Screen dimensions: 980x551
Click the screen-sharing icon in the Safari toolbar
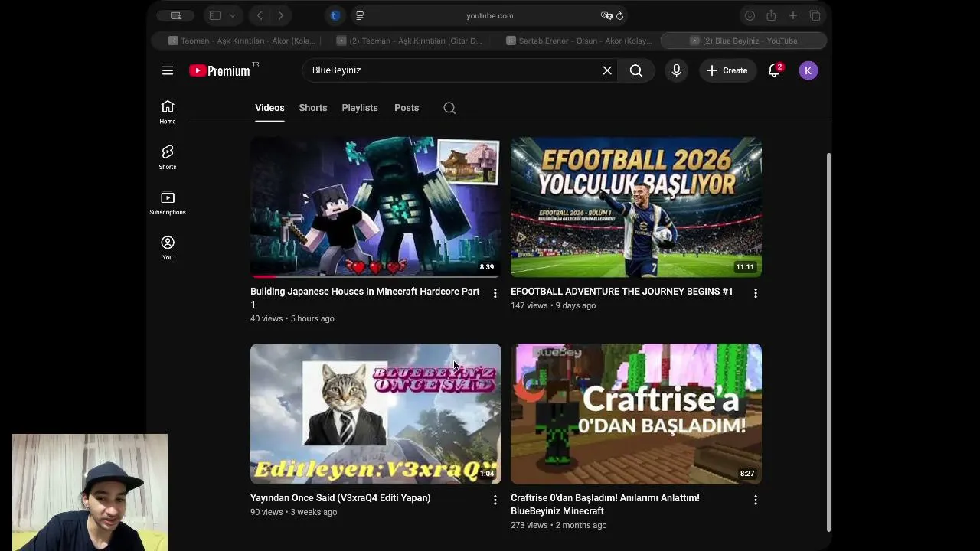[x=175, y=15]
